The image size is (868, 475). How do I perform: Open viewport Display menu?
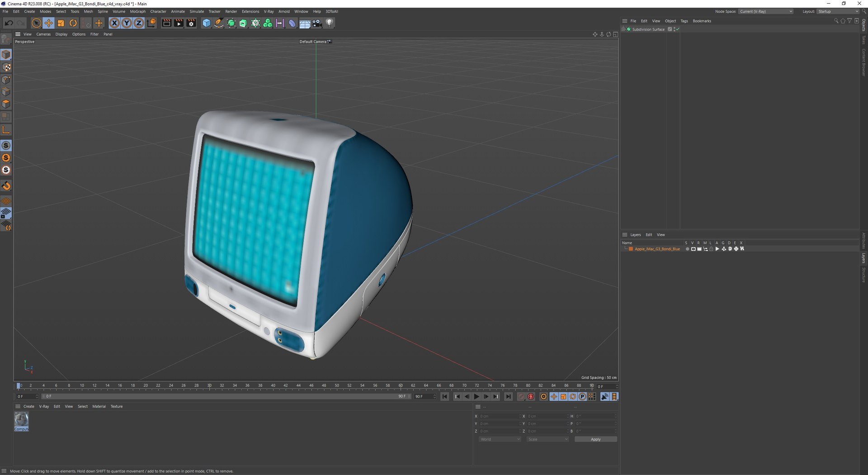click(x=61, y=34)
